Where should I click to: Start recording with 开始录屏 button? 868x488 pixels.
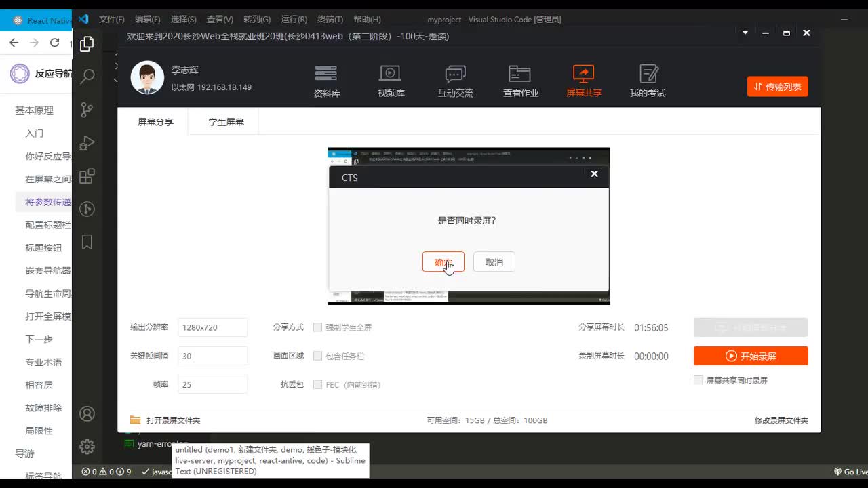click(751, 355)
